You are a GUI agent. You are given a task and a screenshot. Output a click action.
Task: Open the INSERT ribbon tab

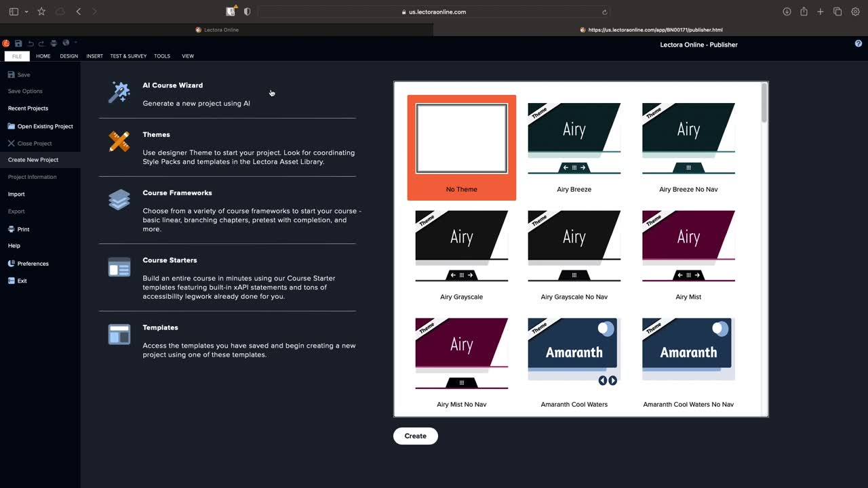coord(94,56)
